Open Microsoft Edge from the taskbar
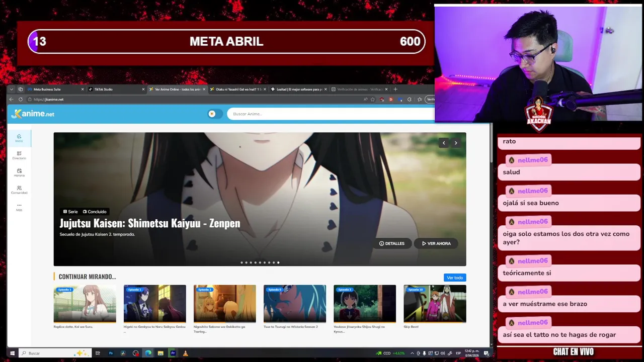 pos(148,353)
